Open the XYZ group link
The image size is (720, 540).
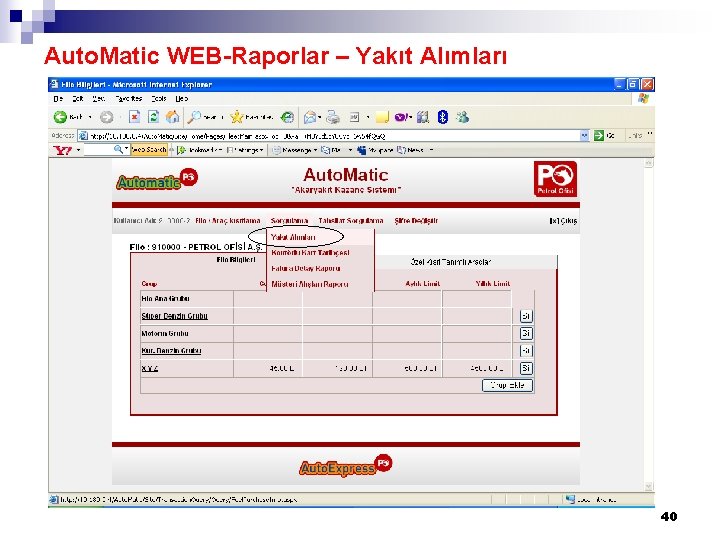point(150,368)
